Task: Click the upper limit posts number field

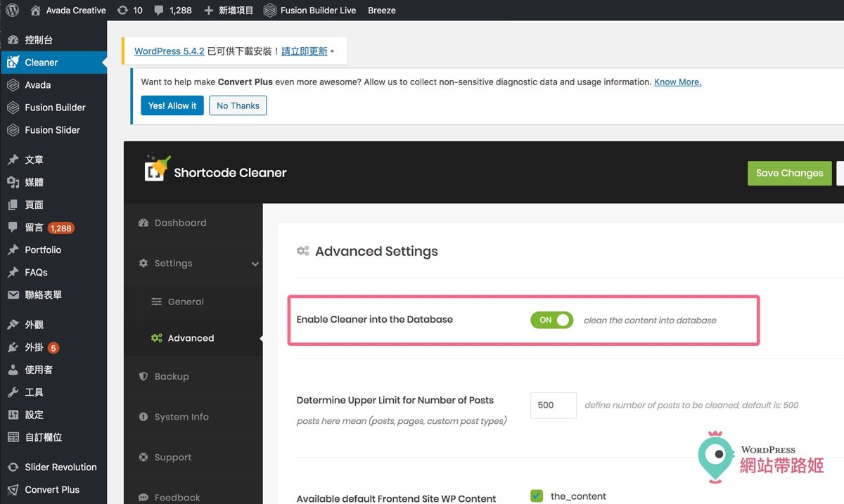Action: click(x=554, y=406)
